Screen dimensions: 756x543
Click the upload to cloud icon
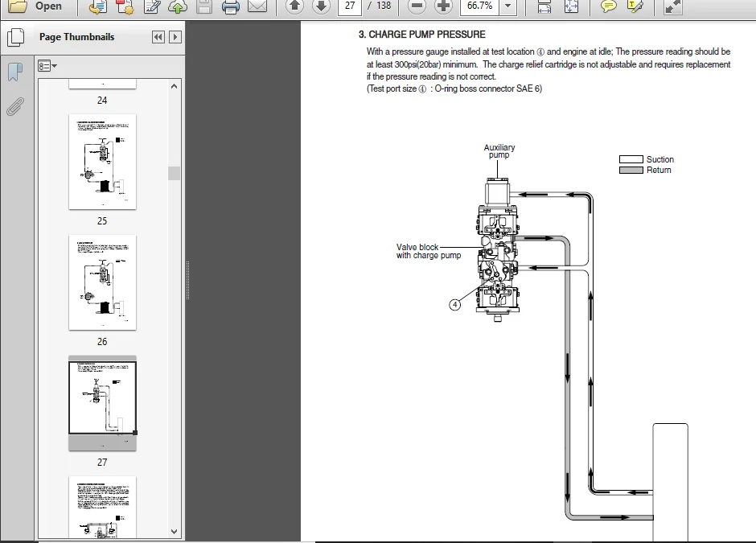pos(178,6)
